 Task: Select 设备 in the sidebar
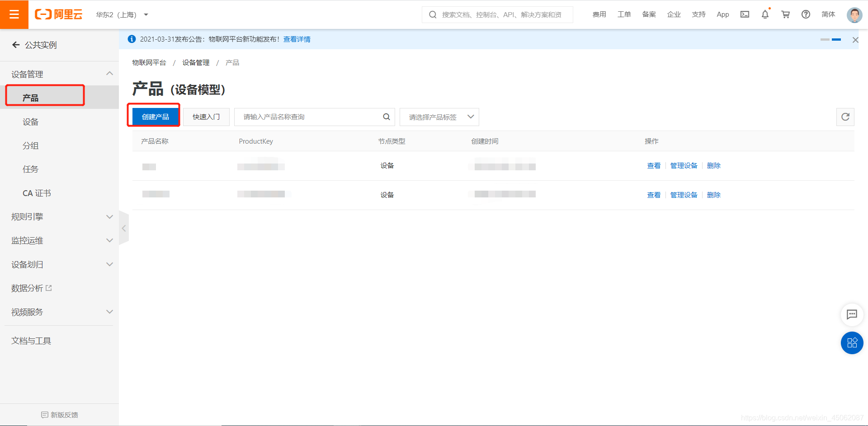coord(31,122)
